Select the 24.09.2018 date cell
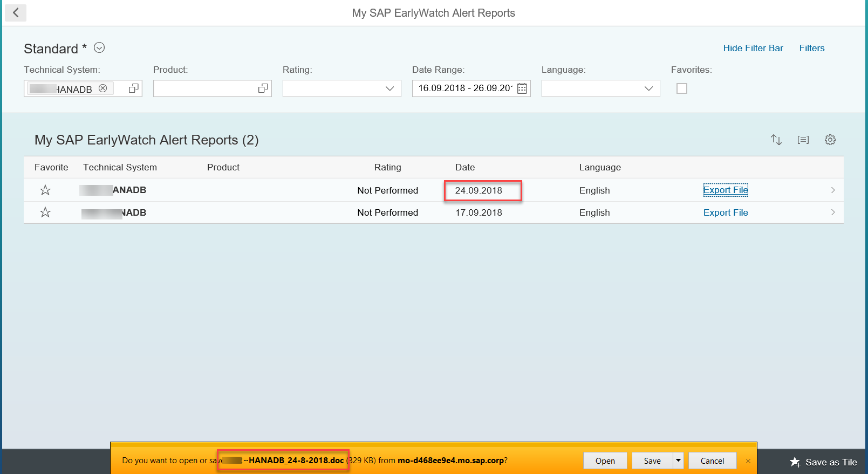The height and width of the screenshot is (474, 868). [x=479, y=190]
